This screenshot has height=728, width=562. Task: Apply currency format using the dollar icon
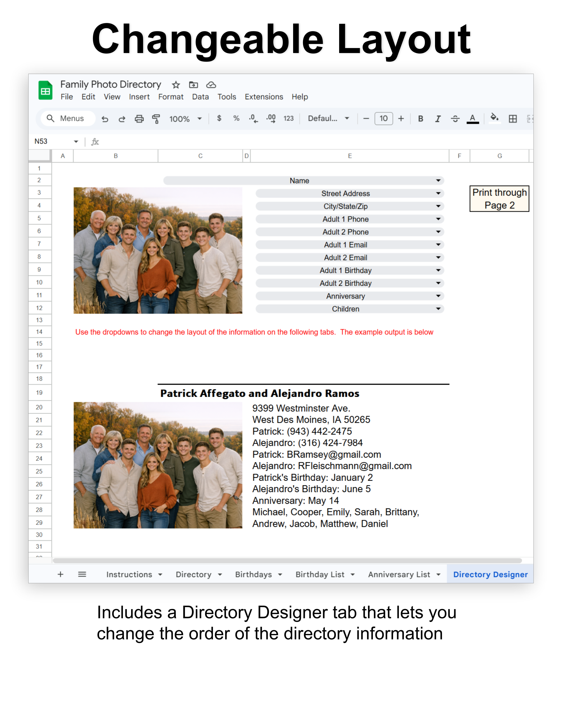pos(219,118)
